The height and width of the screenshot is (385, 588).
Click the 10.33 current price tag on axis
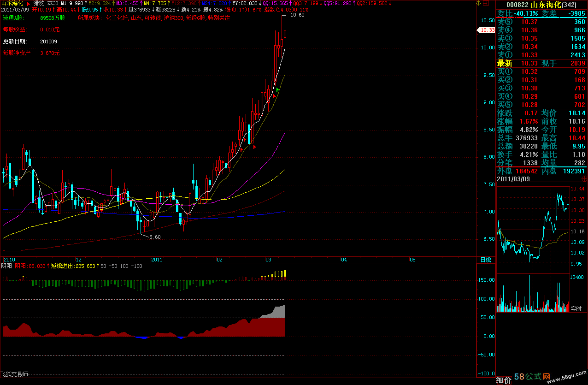486,30
